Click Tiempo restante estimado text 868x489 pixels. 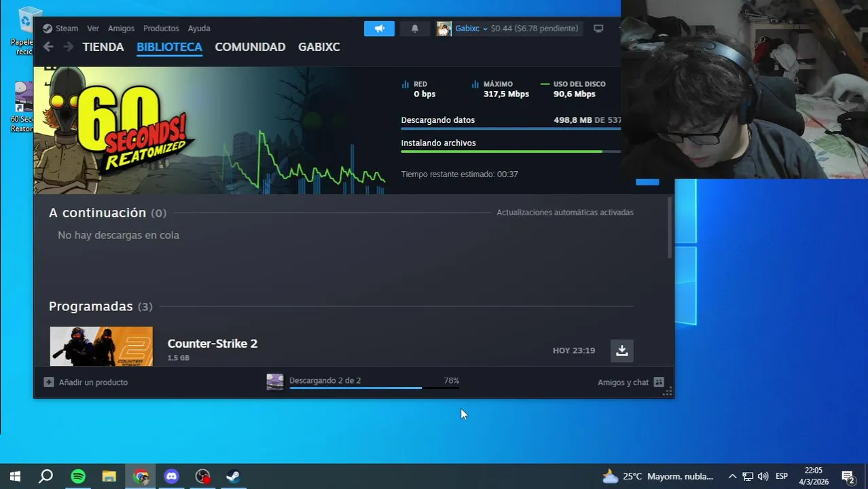point(459,175)
